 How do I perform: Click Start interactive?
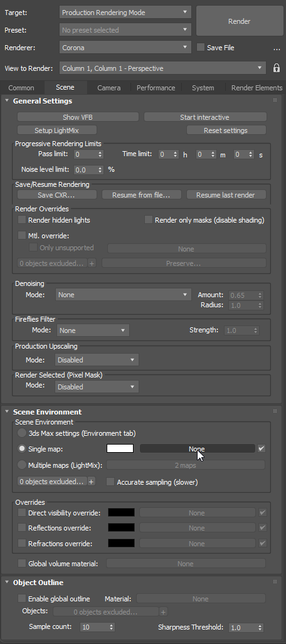point(204,117)
